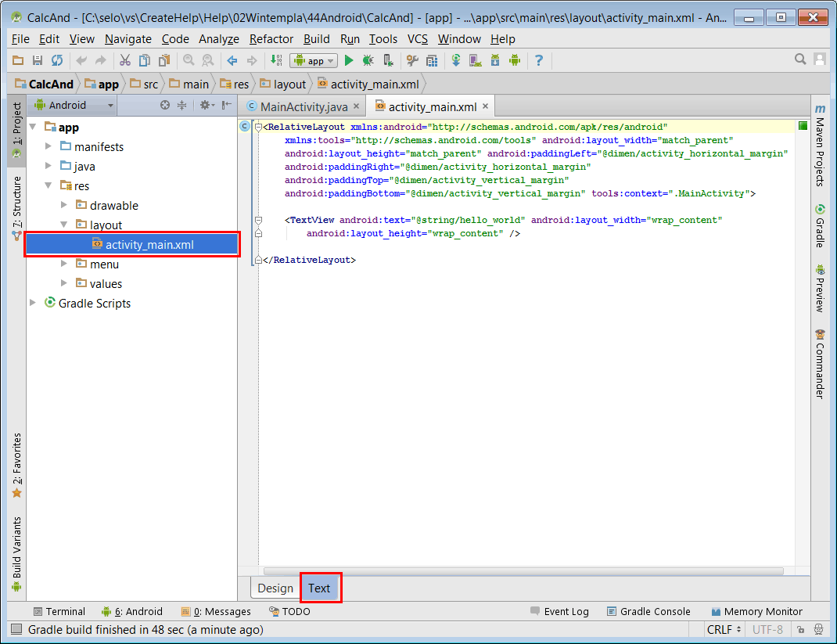Click the Copy toolbar icon
Screen dimensions: 837x644
(145, 60)
